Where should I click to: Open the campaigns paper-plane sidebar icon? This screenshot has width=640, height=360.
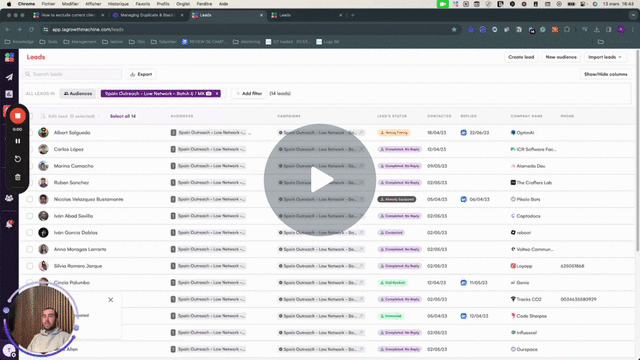9,77
